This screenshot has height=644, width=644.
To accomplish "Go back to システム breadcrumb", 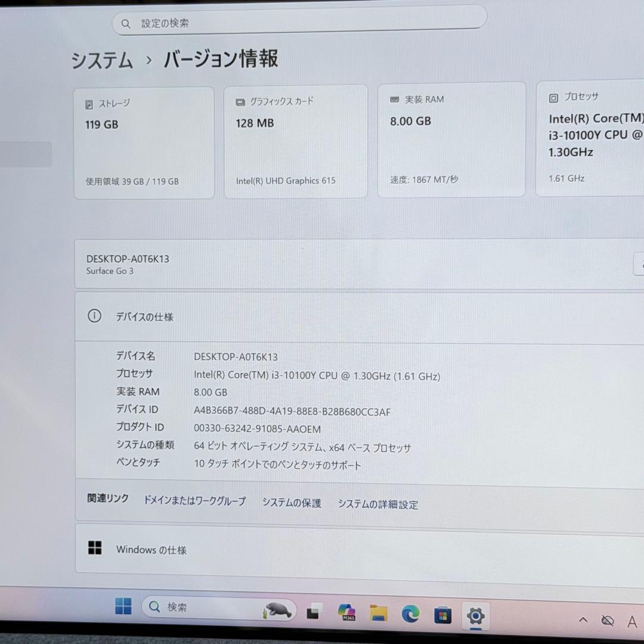I will point(103,60).
